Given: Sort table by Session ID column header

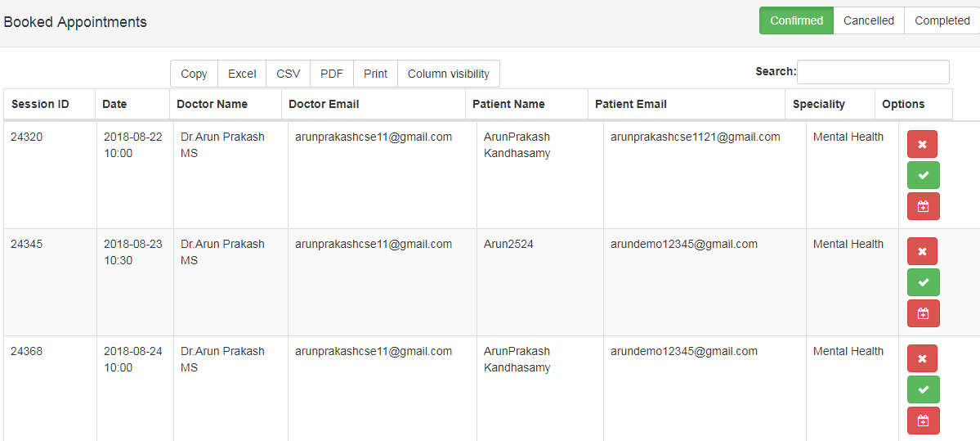Looking at the screenshot, I should coord(40,104).
